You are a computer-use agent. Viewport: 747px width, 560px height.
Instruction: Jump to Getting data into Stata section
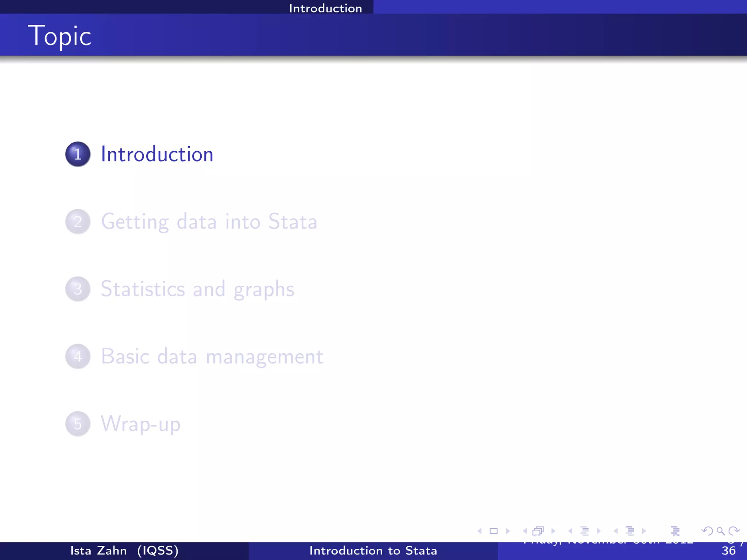pos(209,222)
